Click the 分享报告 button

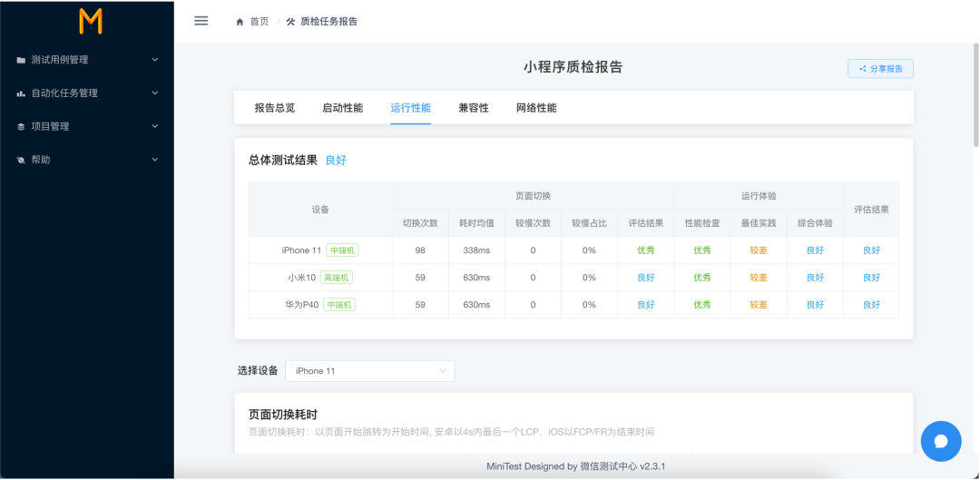click(x=880, y=69)
